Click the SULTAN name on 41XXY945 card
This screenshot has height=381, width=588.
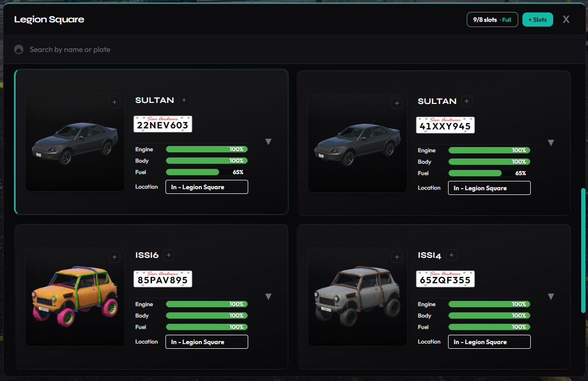click(437, 101)
